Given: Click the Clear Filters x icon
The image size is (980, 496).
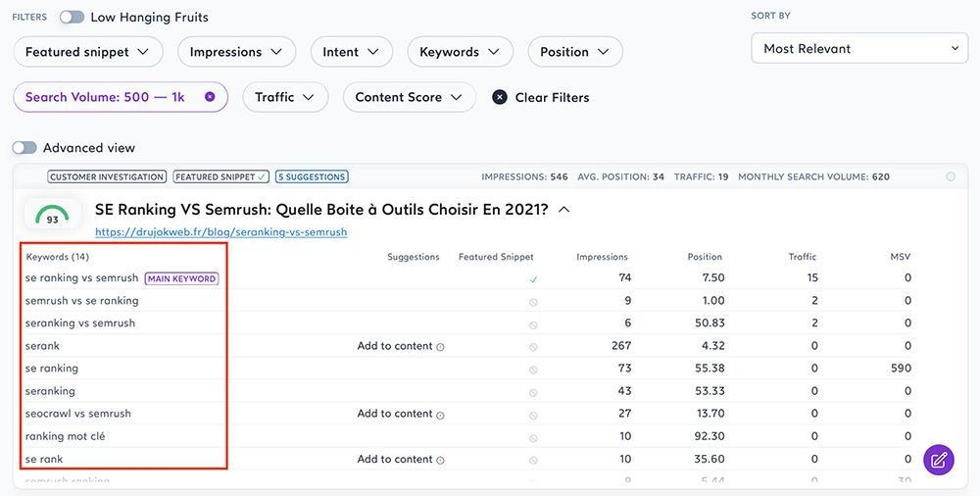Looking at the screenshot, I should click(500, 97).
